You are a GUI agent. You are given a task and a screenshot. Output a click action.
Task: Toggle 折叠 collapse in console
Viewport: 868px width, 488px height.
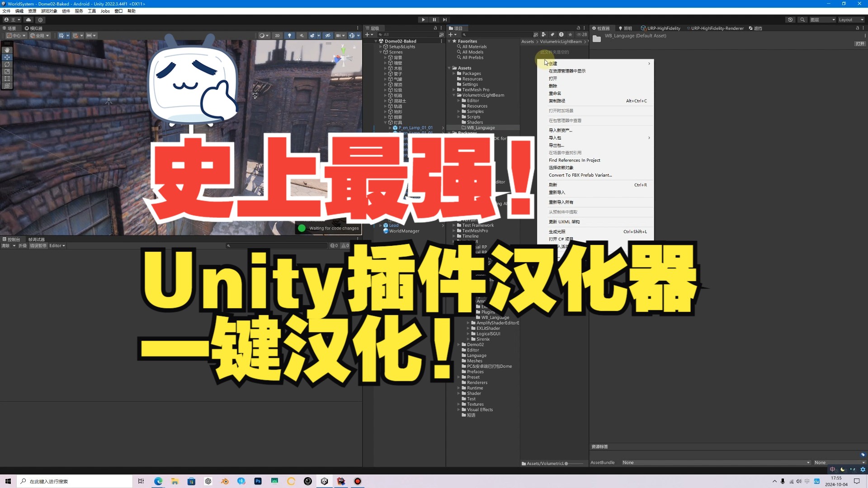[x=22, y=246]
